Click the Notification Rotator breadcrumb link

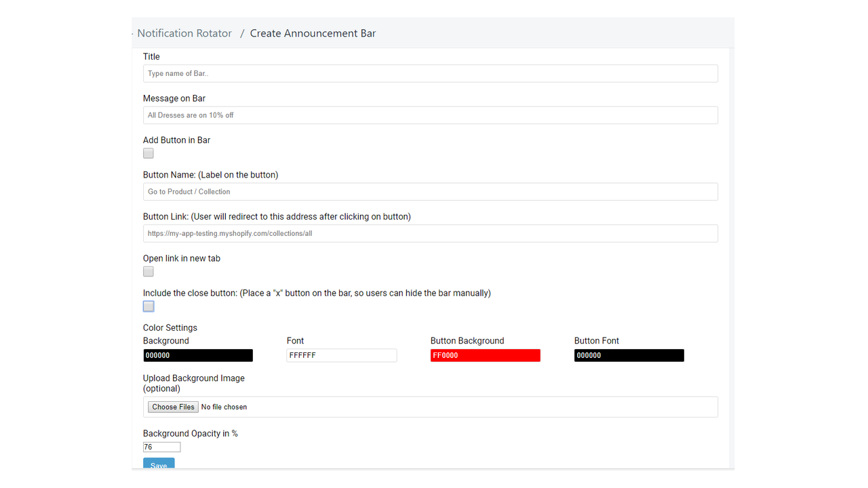click(184, 33)
